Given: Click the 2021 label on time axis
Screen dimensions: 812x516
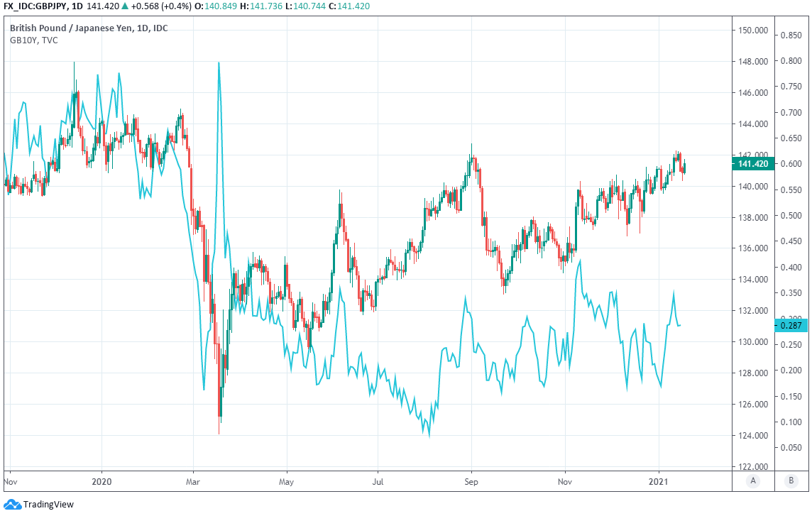Looking at the screenshot, I should pyautogui.click(x=659, y=481).
